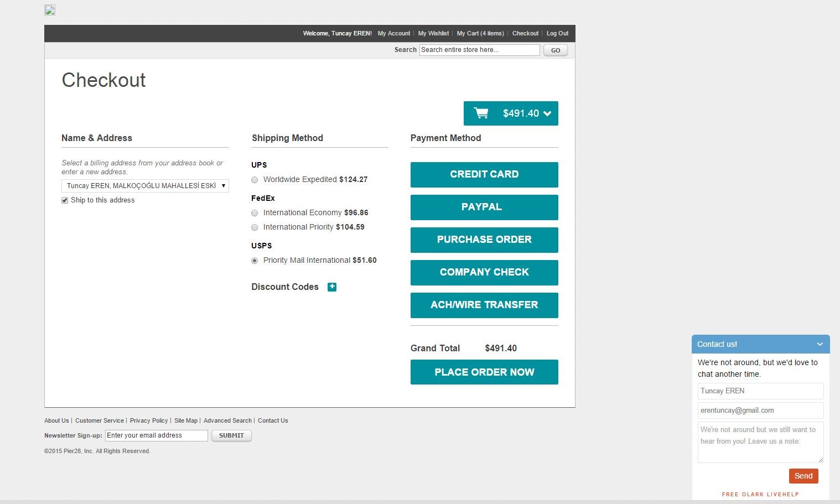Viewport: 840px width, 504px height.
Task: Open My Cart (4 items)
Action: click(480, 33)
